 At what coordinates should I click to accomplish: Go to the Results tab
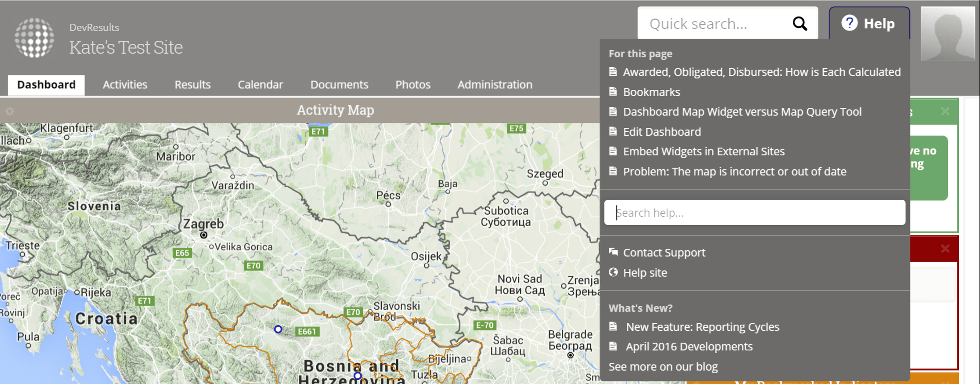pos(192,85)
